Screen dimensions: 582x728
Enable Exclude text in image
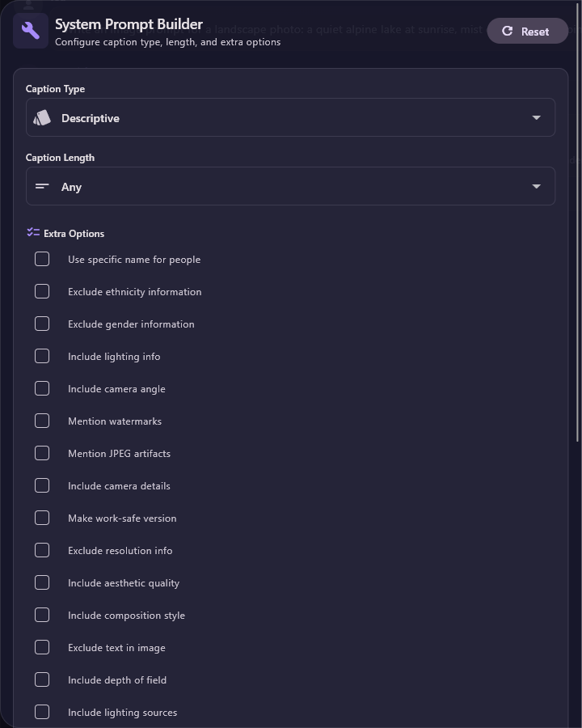[42, 647]
